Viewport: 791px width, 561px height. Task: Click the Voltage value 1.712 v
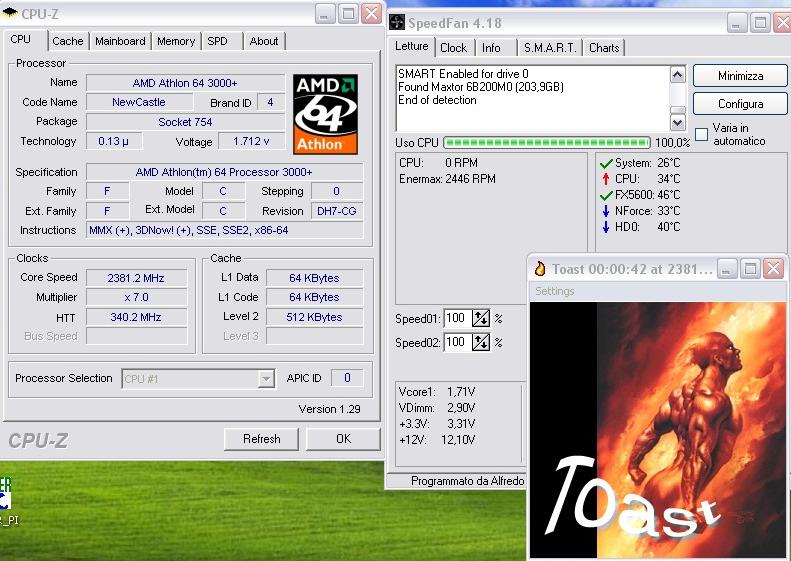(251, 141)
